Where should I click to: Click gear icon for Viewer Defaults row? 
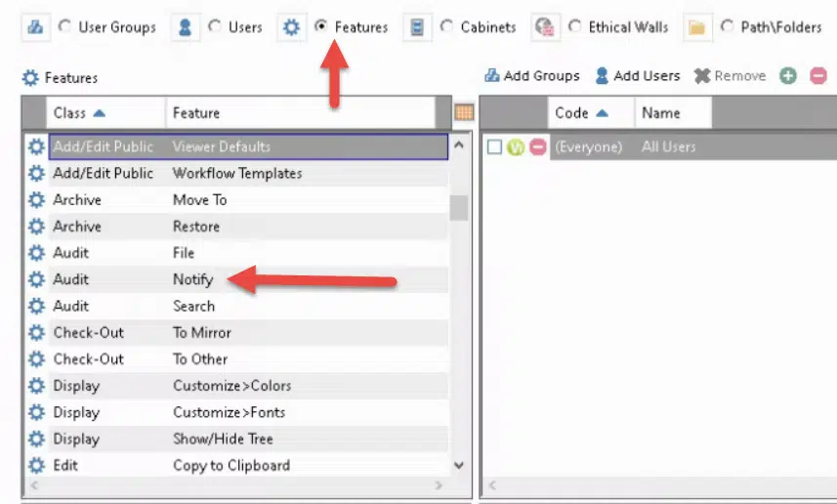click(36, 147)
